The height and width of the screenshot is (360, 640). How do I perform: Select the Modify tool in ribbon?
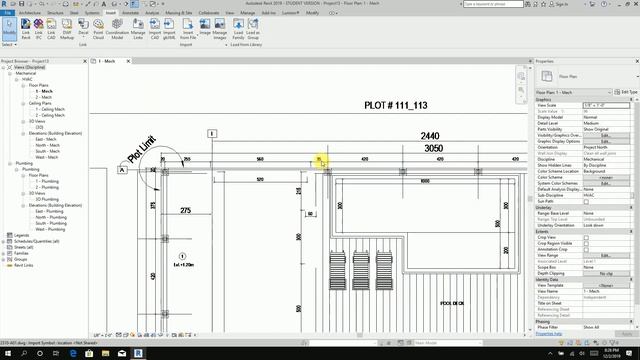coord(9,29)
